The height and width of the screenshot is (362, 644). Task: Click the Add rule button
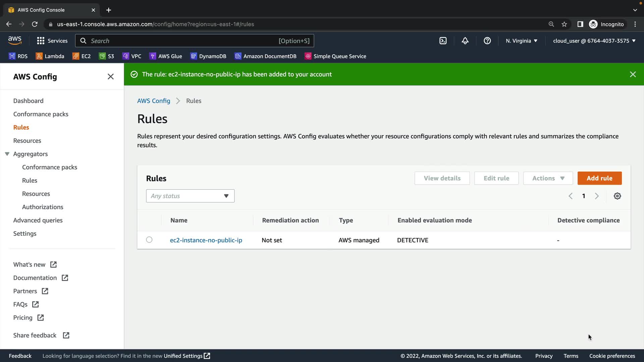click(x=599, y=178)
